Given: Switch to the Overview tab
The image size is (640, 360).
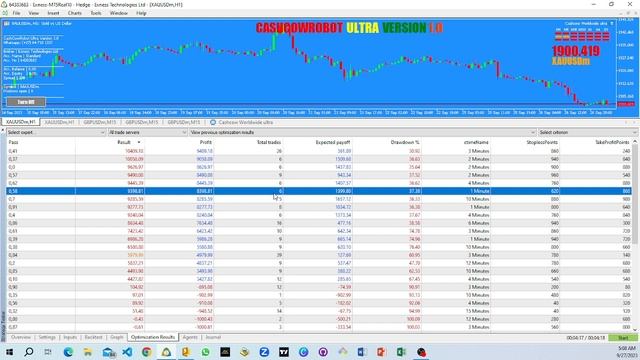Looking at the screenshot, I should coord(21,337).
